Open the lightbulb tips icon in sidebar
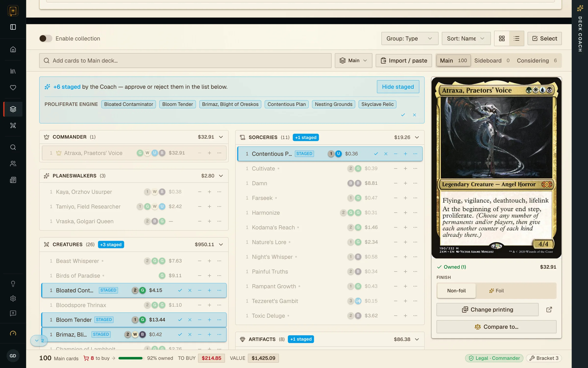Image resolution: width=588 pixels, height=368 pixels. point(13,284)
